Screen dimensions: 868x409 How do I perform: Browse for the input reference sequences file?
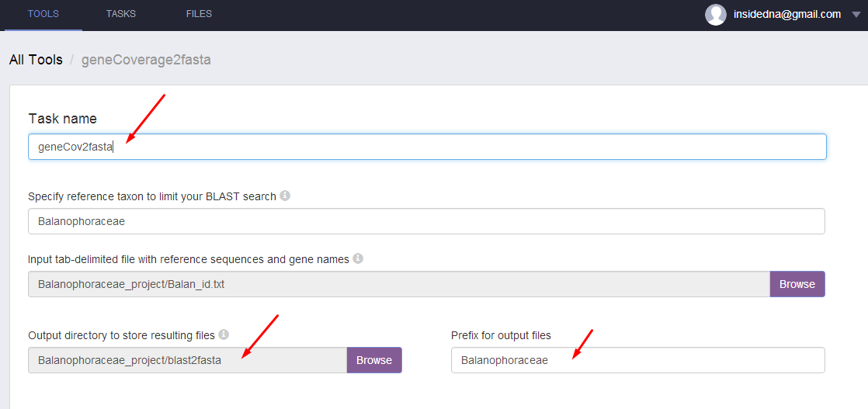click(797, 284)
